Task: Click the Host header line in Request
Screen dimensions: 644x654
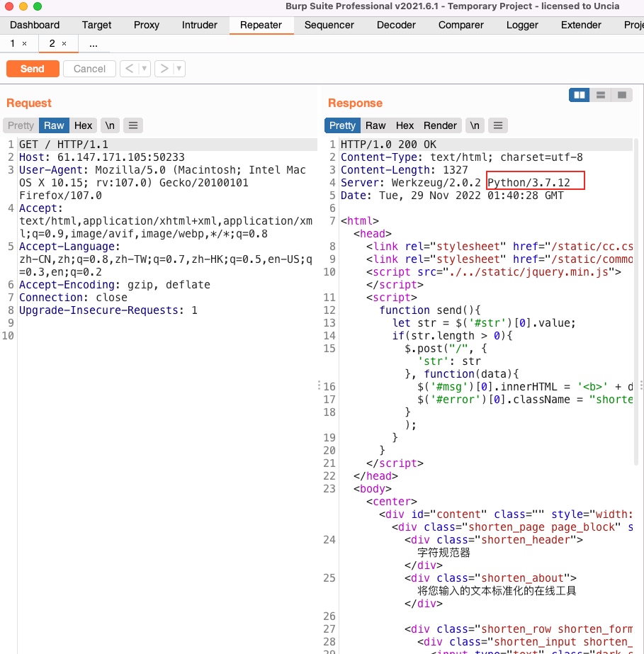Action: tap(102, 157)
